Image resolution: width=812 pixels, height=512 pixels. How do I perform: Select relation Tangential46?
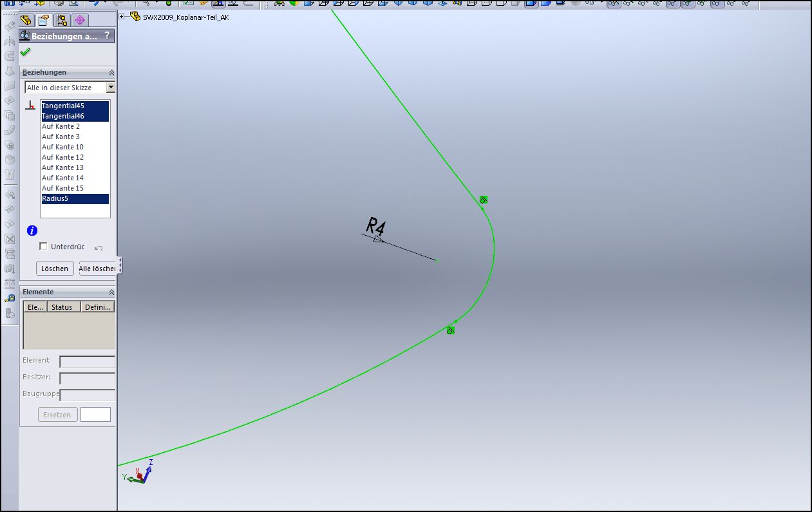pos(75,116)
